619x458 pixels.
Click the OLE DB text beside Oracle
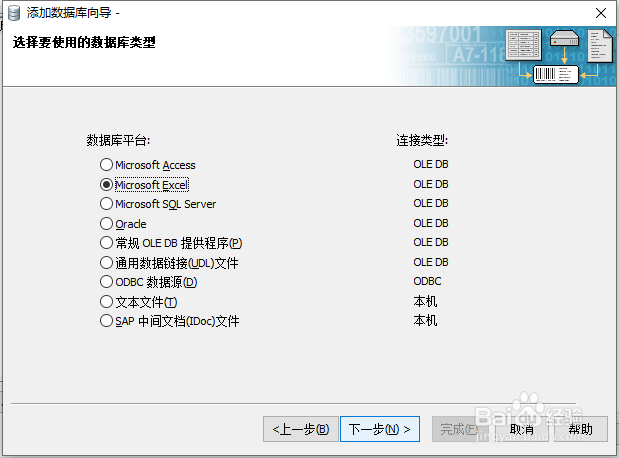[431, 223]
